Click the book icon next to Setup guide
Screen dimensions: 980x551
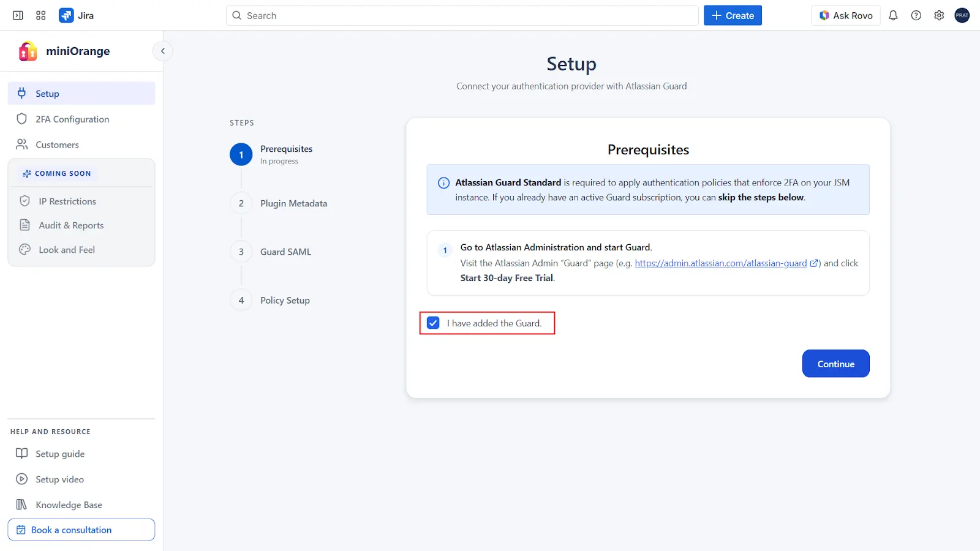pyautogui.click(x=22, y=454)
